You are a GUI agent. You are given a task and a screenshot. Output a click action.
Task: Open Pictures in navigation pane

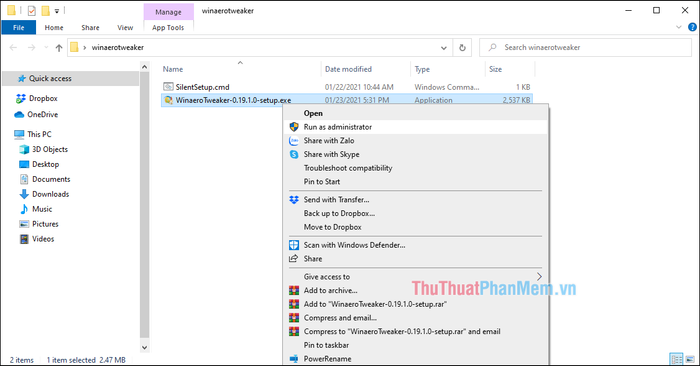(x=45, y=224)
